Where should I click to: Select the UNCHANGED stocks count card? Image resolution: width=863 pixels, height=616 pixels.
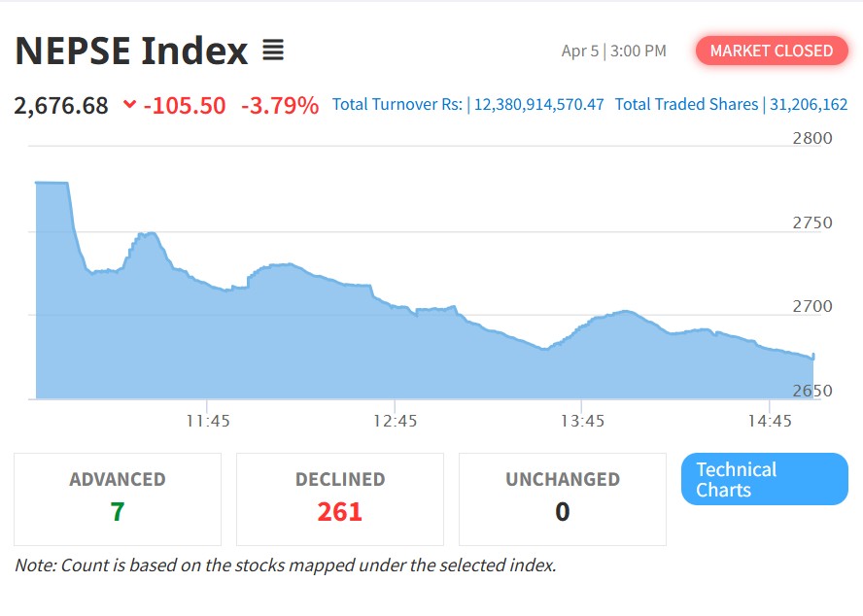[562, 498]
